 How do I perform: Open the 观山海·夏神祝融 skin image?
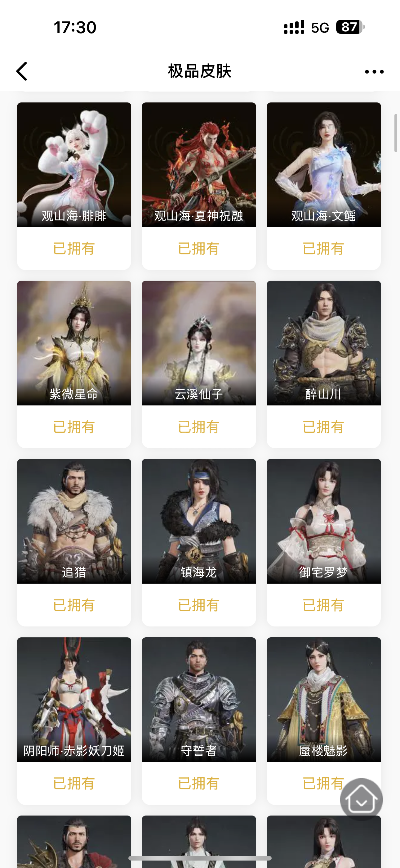point(199,165)
